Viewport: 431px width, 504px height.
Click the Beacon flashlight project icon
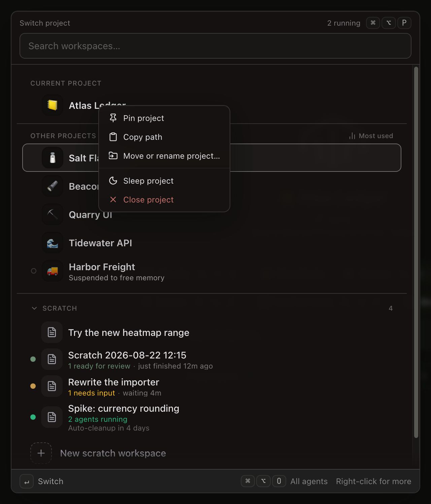53,186
